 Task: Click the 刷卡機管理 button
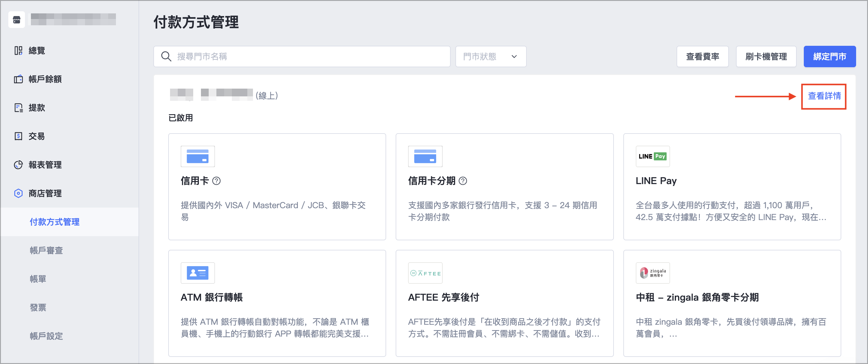(766, 57)
